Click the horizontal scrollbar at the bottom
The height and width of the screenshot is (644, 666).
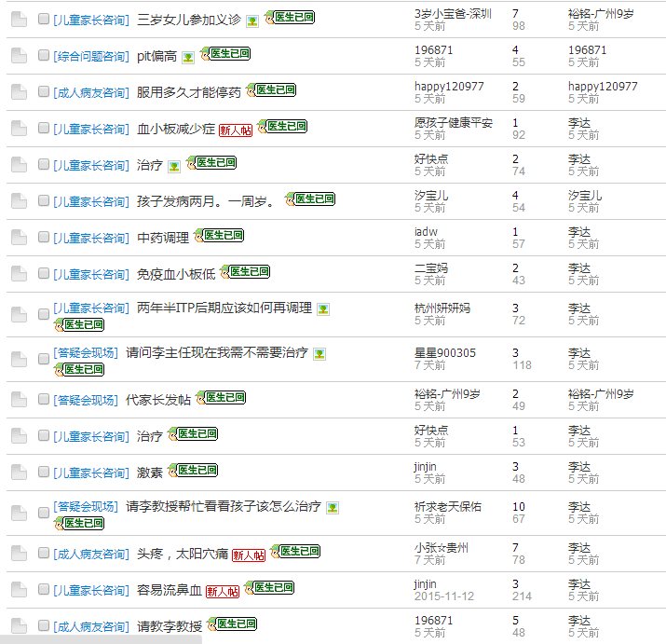click(x=101, y=639)
